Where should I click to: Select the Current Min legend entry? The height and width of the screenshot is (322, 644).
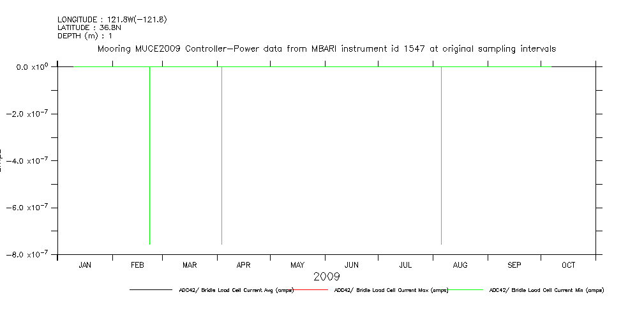click(x=546, y=290)
